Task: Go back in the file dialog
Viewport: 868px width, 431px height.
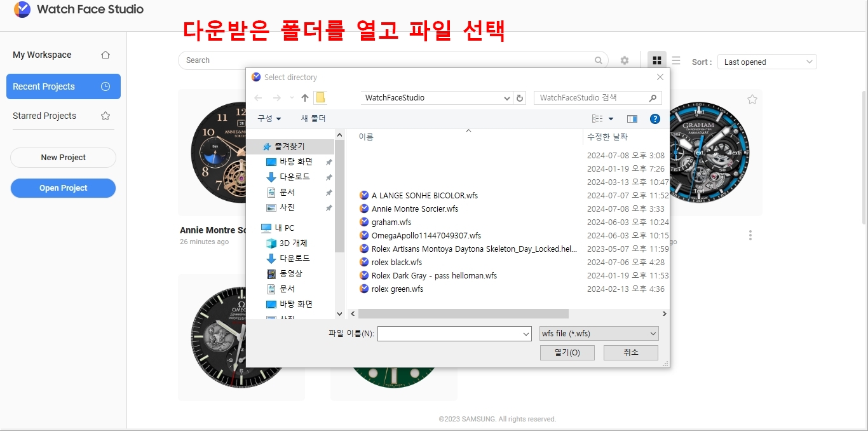Action: (x=258, y=98)
